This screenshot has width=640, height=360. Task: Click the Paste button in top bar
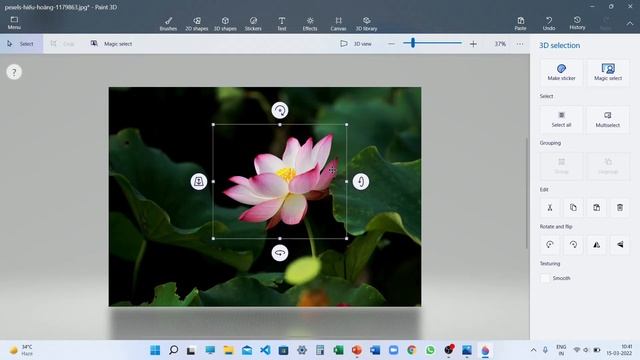point(520,24)
